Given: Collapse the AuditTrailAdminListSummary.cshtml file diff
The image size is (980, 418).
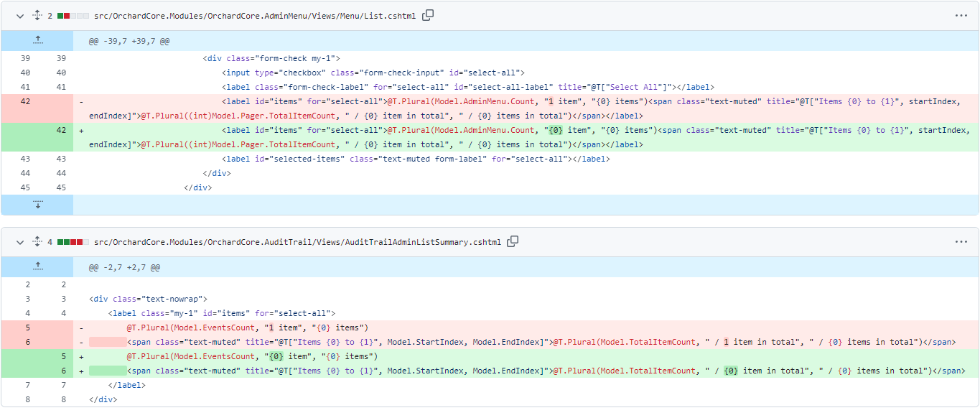Looking at the screenshot, I should (x=20, y=242).
